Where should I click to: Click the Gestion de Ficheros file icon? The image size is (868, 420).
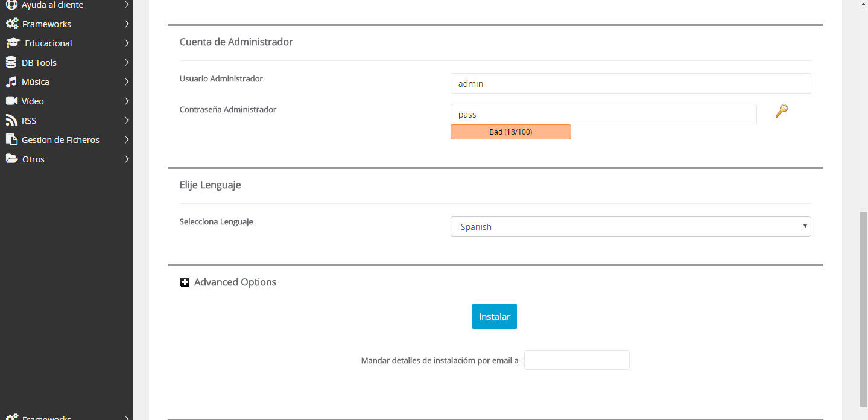11,140
